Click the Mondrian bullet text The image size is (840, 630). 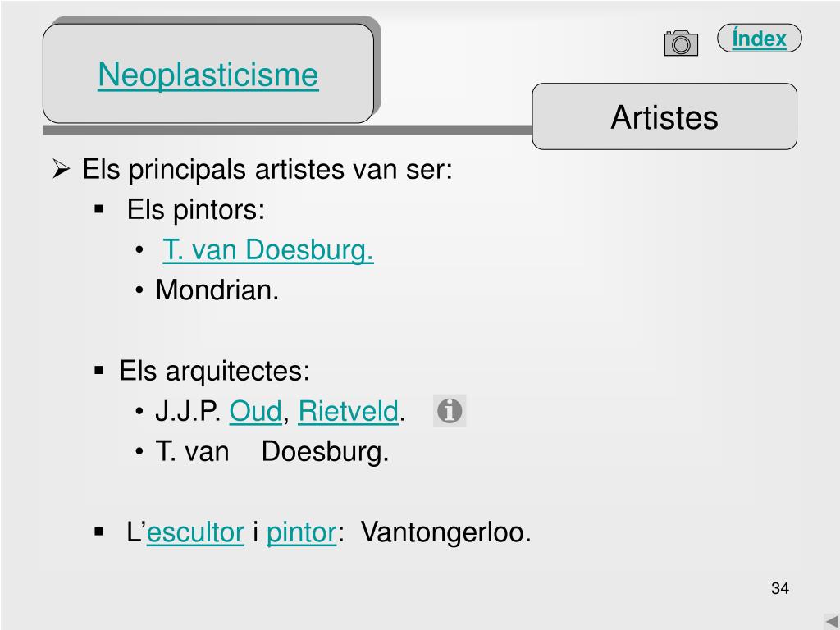[x=217, y=290]
